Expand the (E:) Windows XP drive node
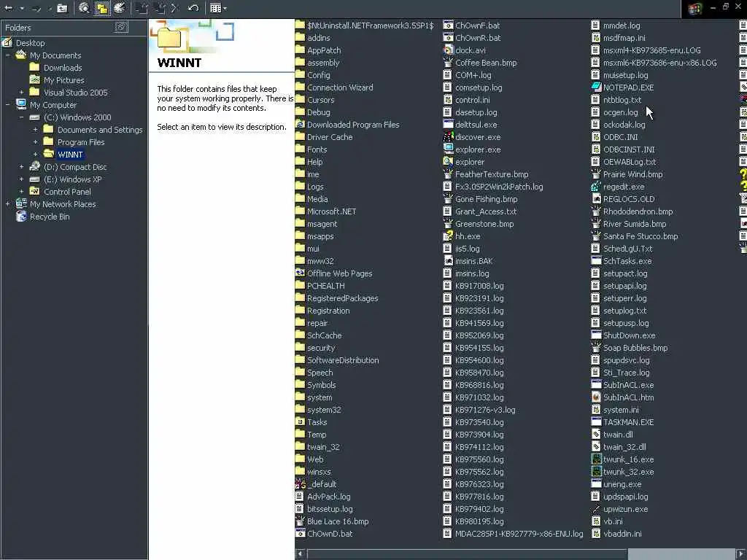Image resolution: width=747 pixels, height=560 pixels. [x=21, y=179]
